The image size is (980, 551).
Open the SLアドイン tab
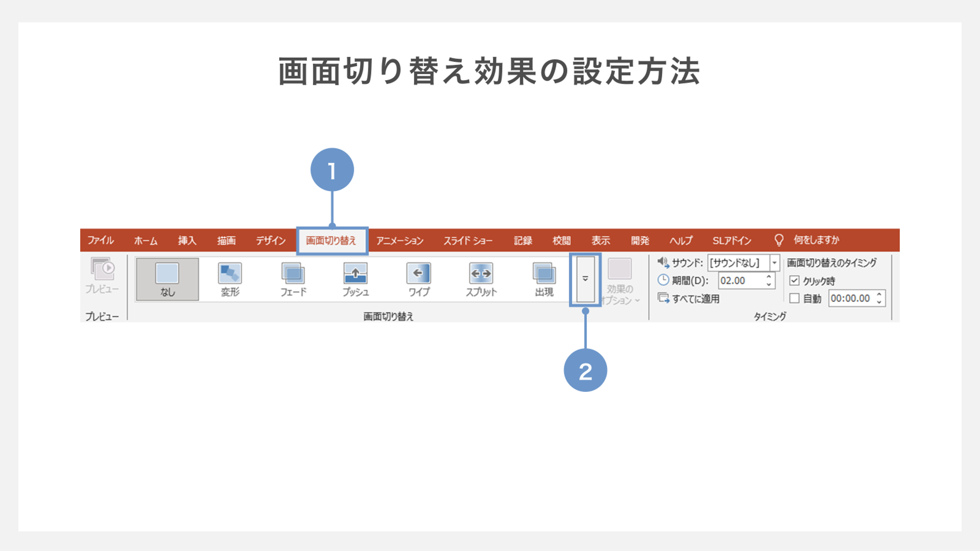(x=732, y=240)
